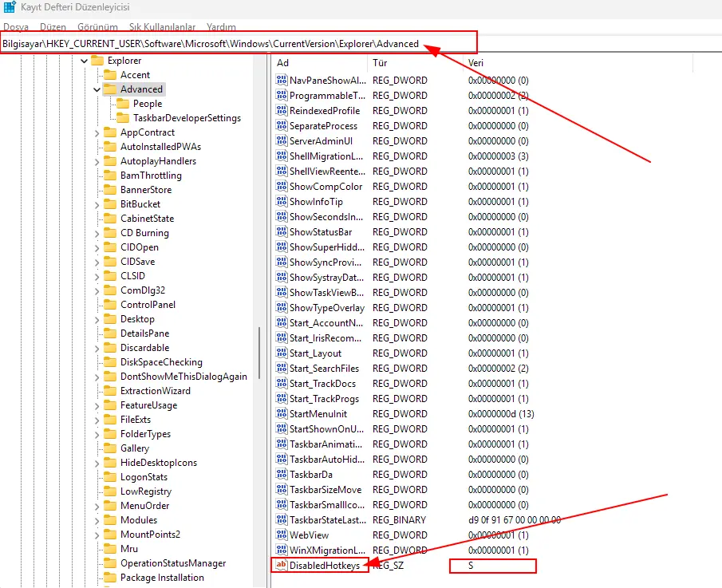Viewport: 722px width, 588px height.
Task: Select the OperationStatusManager key
Action: pyautogui.click(x=173, y=563)
